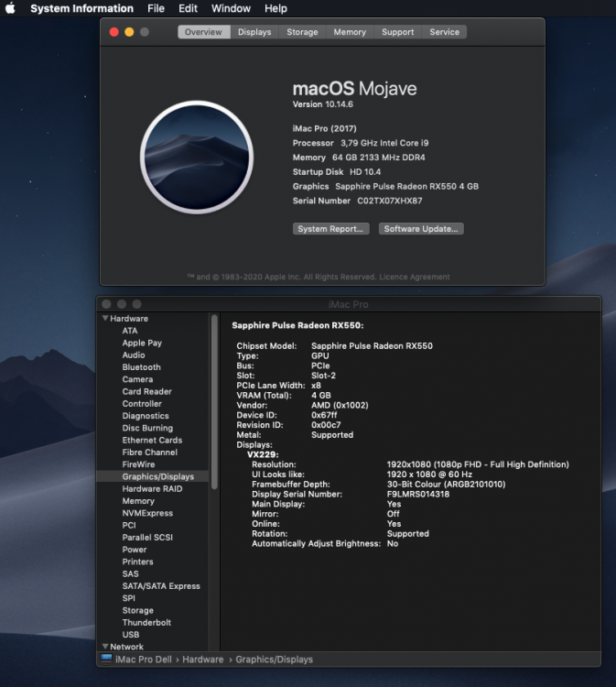Viewport: 616px width, 687px height.
Task: Select Storage in the sidebar list
Action: (138, 610)
